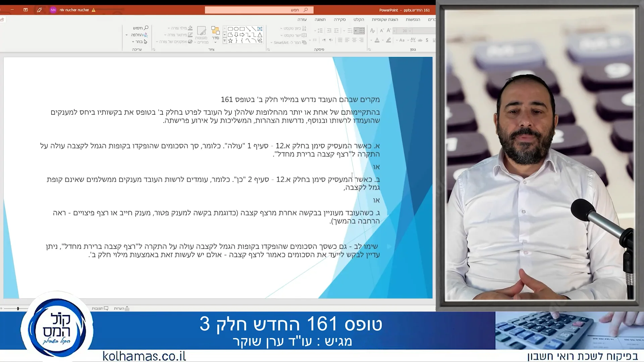Image resolution: width=644 pixels, height=362 pixels.
Task: Click the Shape Outline (מיתאר צורה) icon
Action: click(x=190, y=35)
